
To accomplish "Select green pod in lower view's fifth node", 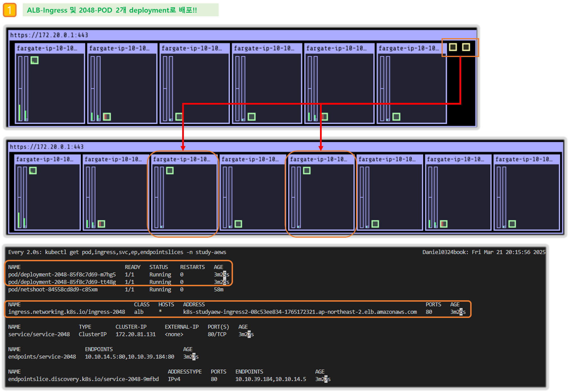I will click(307, 171).
